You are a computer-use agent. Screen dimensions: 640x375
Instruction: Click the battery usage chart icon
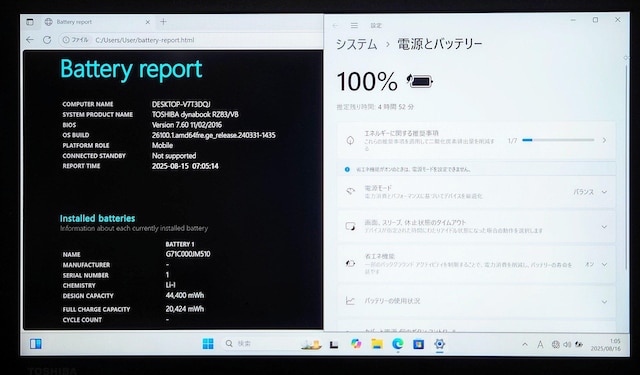[350, 301]
